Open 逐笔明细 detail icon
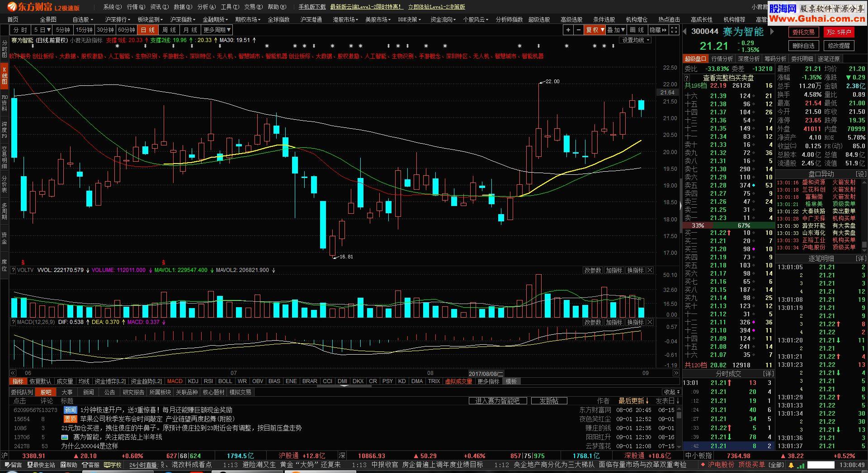This screenshot has height=473, width=868. tap(861, 258)
